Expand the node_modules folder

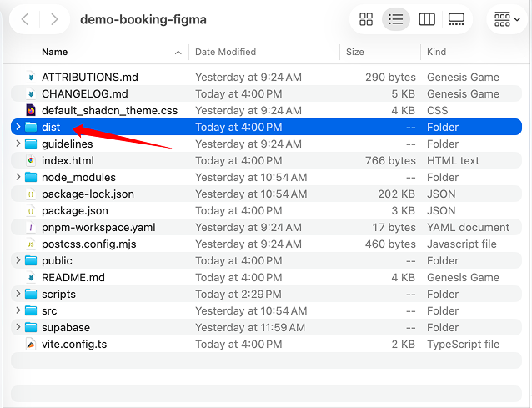coord(18,177)
